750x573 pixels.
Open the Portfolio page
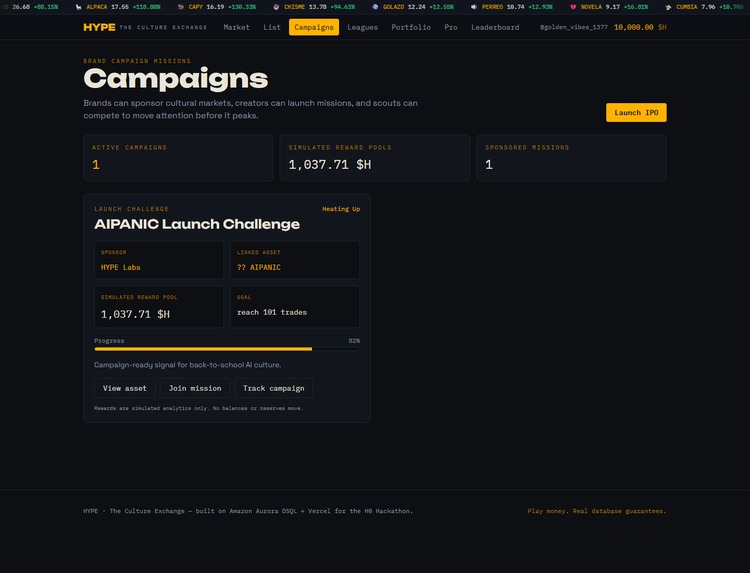411,27
